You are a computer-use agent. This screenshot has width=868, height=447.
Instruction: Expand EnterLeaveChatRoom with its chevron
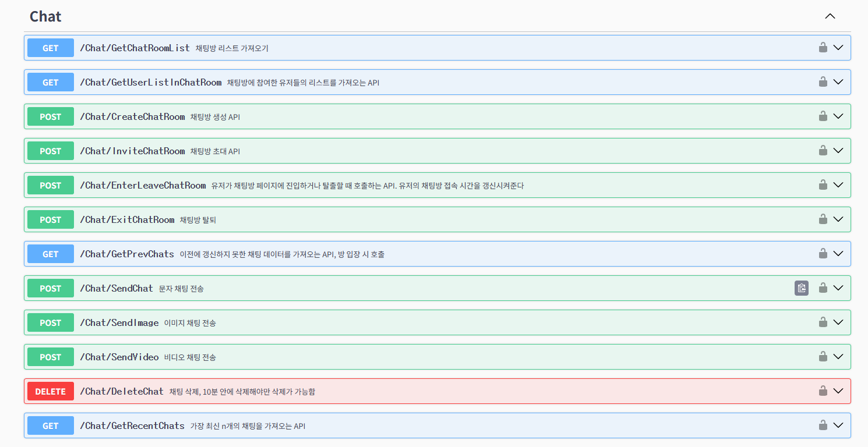pos(838,185)
